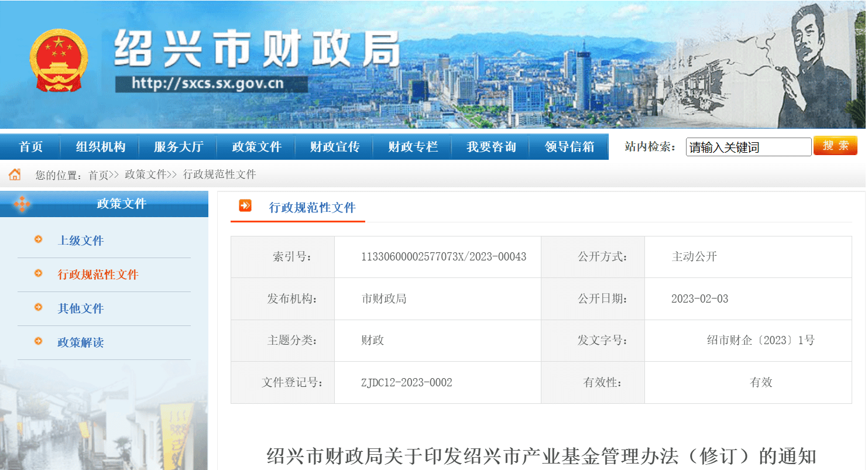Click the national emblem logo
This screenshot has width=868, height=470.
point(59,59)
